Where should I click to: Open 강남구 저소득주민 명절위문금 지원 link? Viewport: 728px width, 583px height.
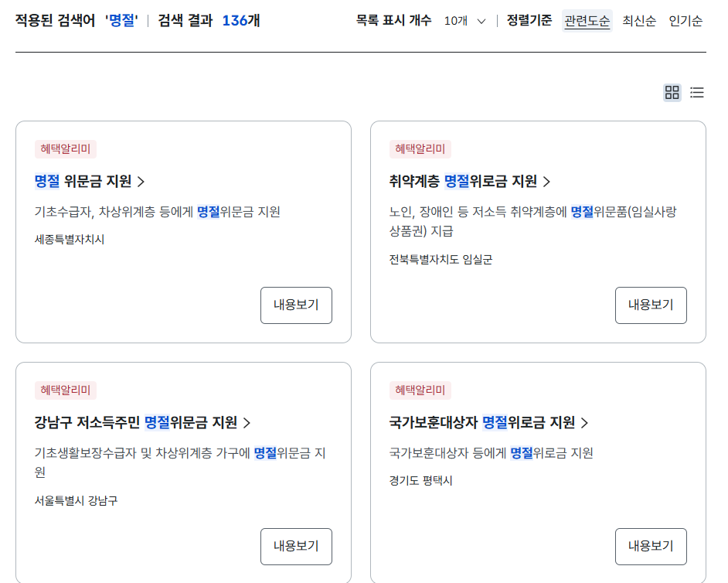(x=136, y=423)
